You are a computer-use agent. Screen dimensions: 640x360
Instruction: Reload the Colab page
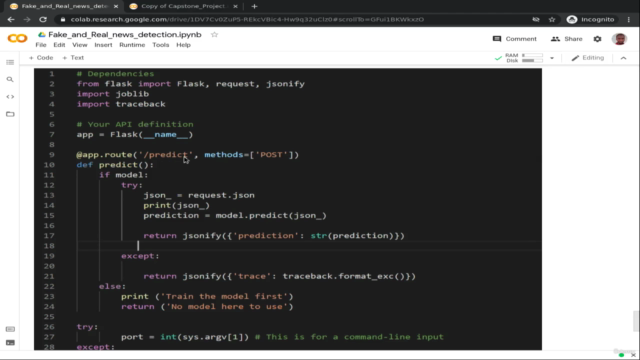(x=43, y=19)
